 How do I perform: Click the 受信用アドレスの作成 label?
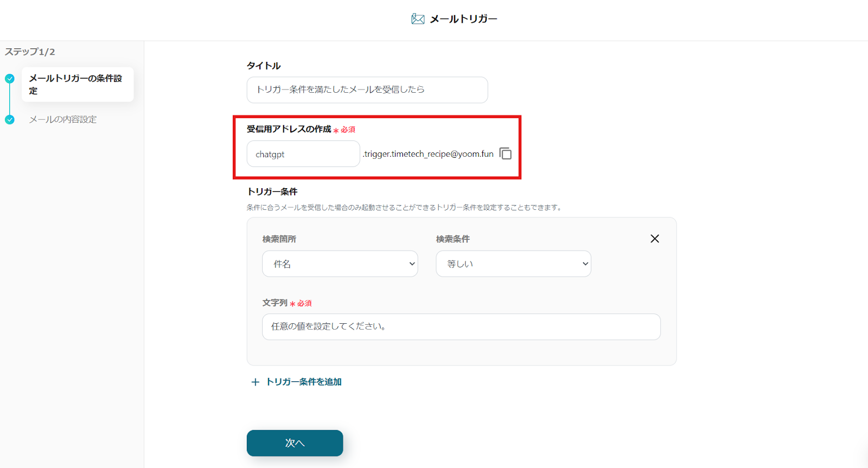[289, 129]
